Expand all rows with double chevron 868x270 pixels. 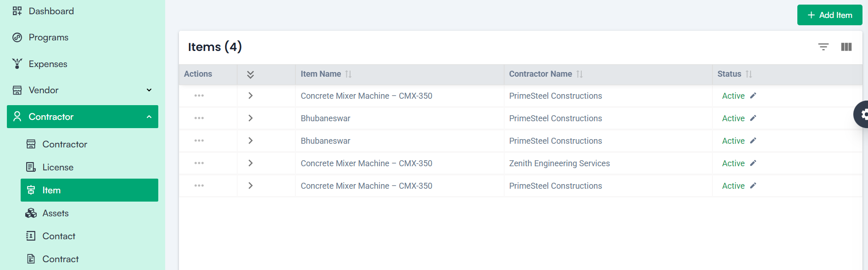click(250, 74)
